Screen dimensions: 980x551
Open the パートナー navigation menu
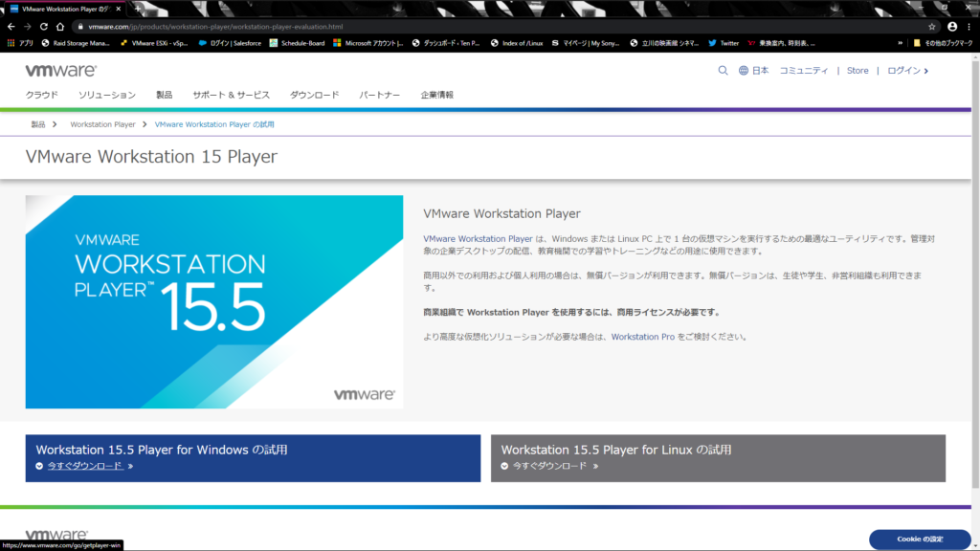point(379,95)
